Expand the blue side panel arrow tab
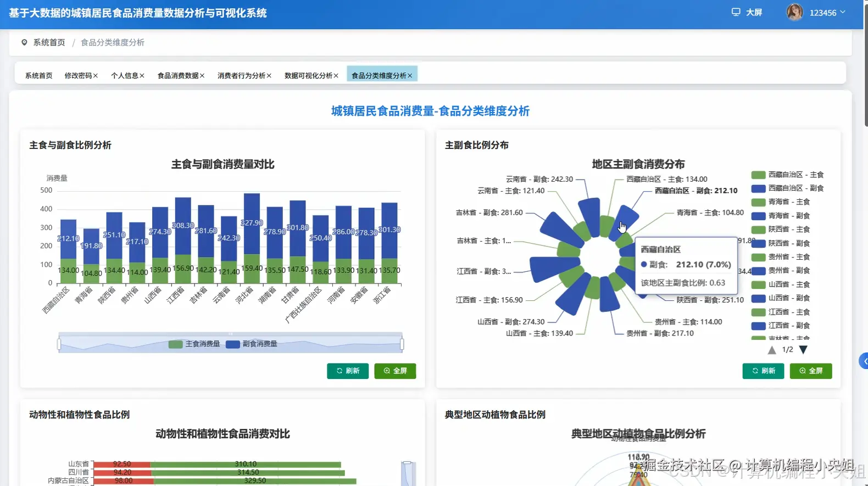Viewport: 868px width, 486px height. click(x=864, y=361)
